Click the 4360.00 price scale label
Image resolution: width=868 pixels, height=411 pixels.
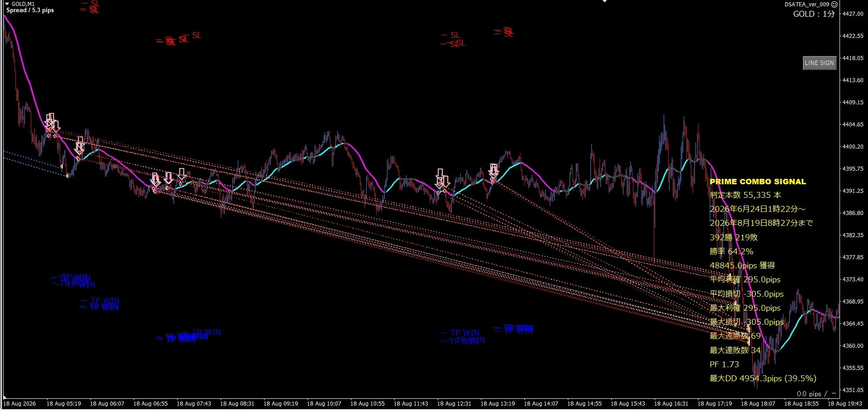[x=853, y=346]
